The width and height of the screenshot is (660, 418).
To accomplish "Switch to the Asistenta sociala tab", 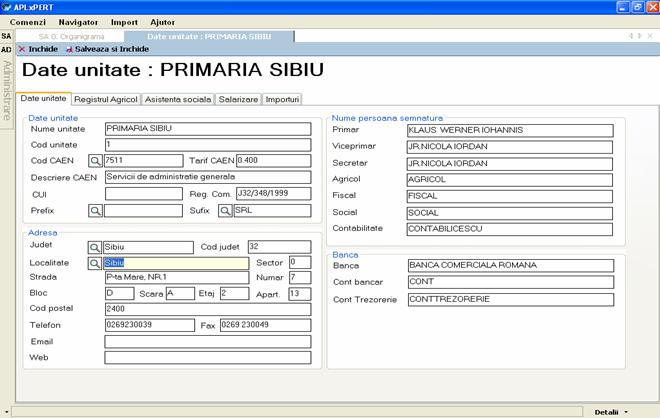I will [178, 99].
